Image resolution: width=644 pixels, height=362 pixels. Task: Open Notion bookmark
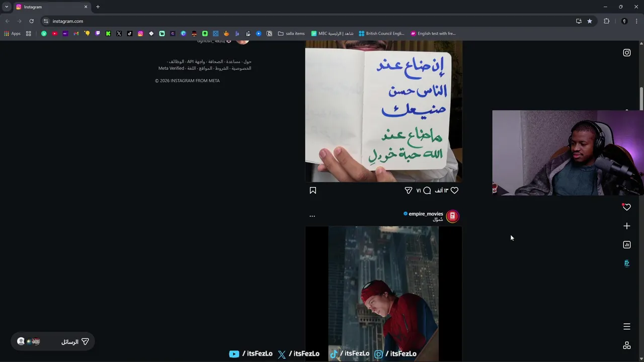[270, 34]
